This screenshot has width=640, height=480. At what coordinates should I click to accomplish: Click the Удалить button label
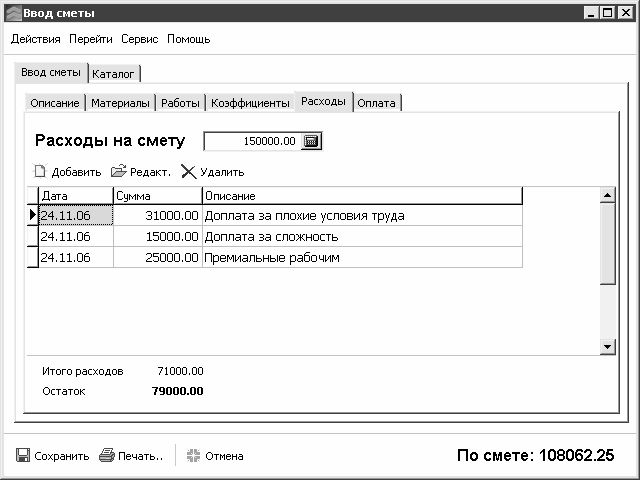click(x=222, y=172)
